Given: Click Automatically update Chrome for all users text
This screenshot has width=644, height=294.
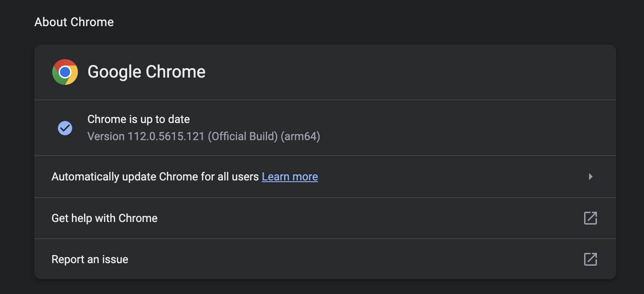Looking at the screenshot, I should (155, 177).
